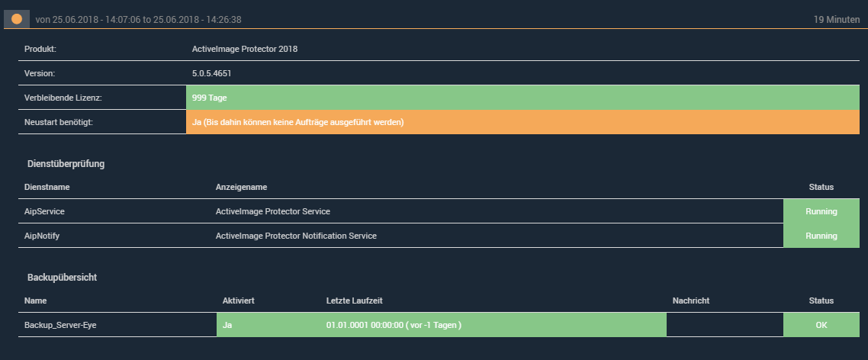Click the Dienstüberprüfung section heading

click(64, 163)
